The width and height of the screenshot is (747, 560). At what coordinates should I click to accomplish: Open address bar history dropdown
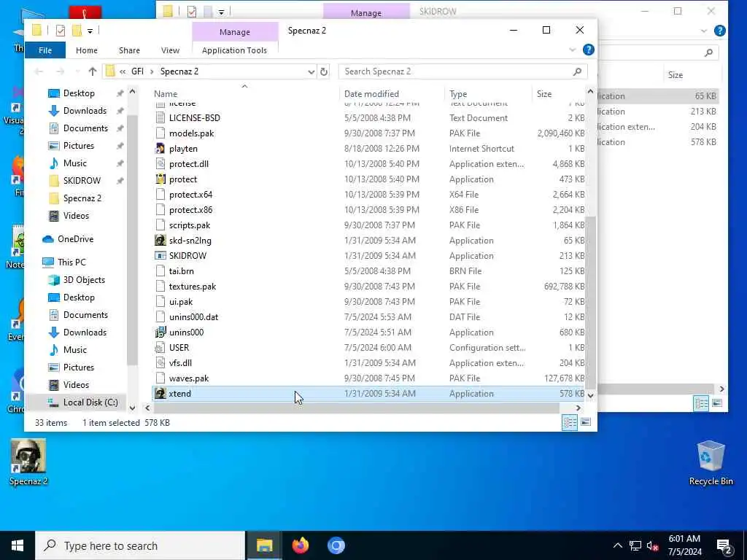[311, 72]
